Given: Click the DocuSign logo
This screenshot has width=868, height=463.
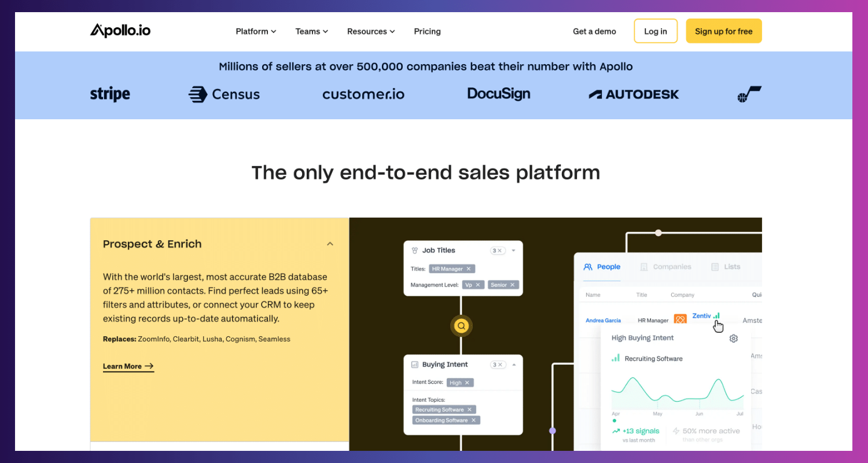Looking at the screenshot, I should [499, 94].
